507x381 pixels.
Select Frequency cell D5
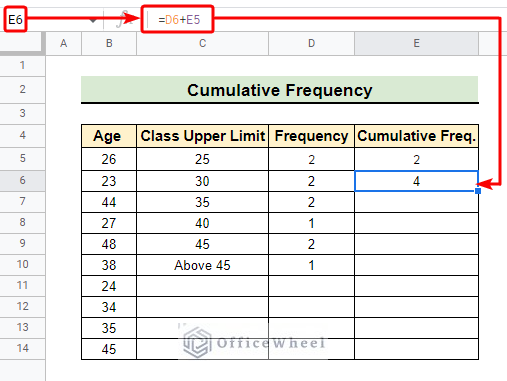[x=311, y=159]
